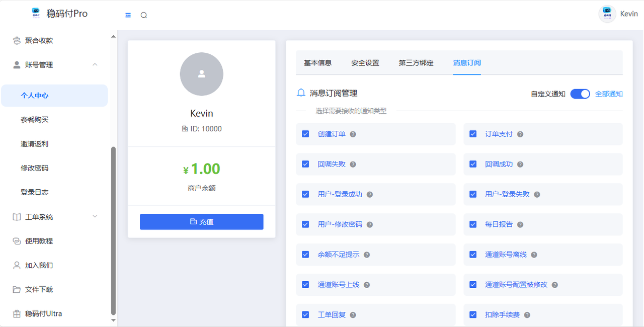Click the bell icon beside 消息订阅管理
The image size is (644, 327).
[x=301, y=93]
